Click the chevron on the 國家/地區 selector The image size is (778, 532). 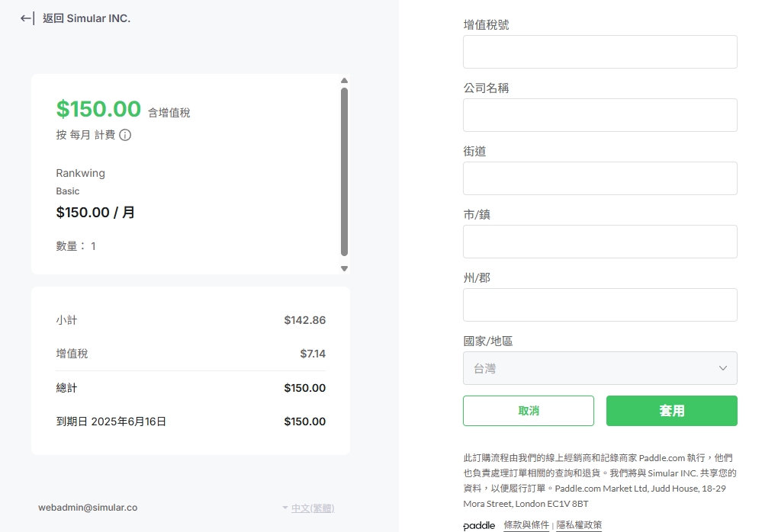tap(722, 367)
